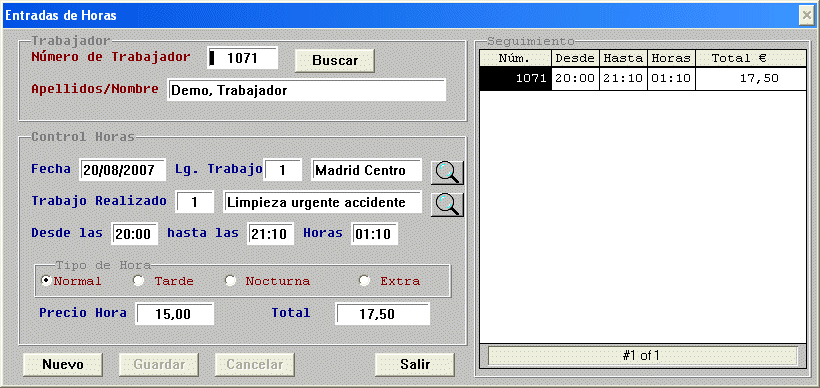Exit using the Salir button
820x388 pixels.
pyautogui.click(x=415, y=364)
